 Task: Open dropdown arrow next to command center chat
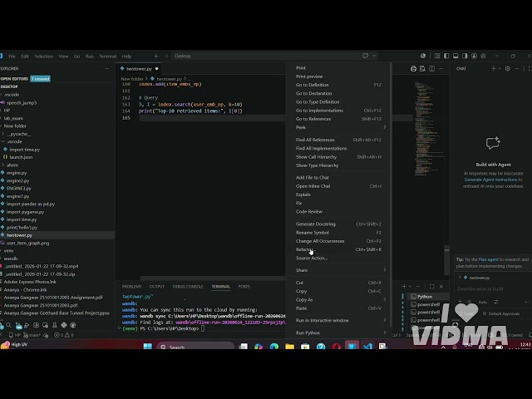tap(374, 56)
